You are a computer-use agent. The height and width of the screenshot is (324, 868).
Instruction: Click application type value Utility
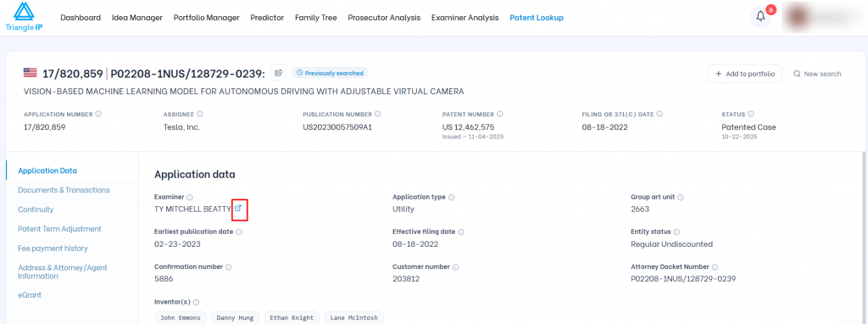[x=403, y=209]
